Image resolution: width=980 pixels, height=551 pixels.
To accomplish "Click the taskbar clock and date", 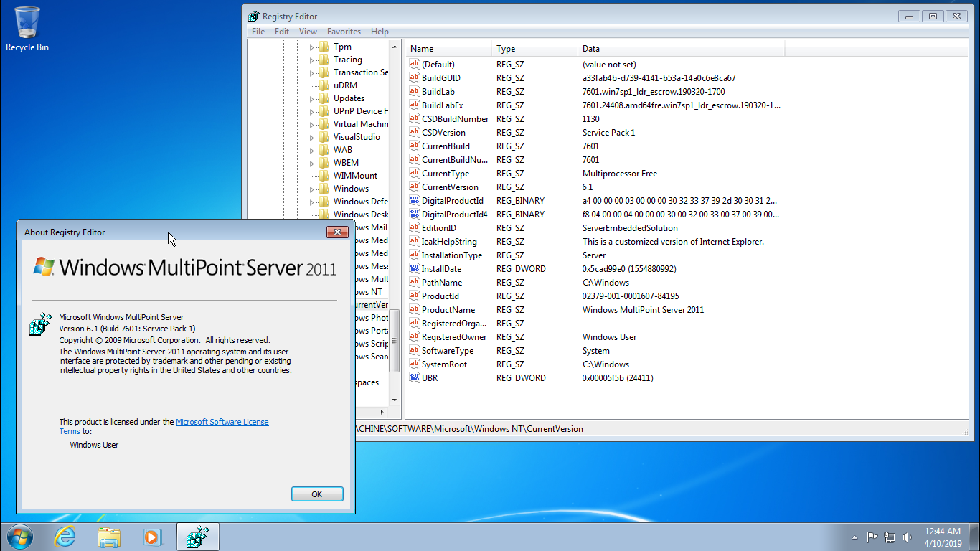I will pos(943,537).
